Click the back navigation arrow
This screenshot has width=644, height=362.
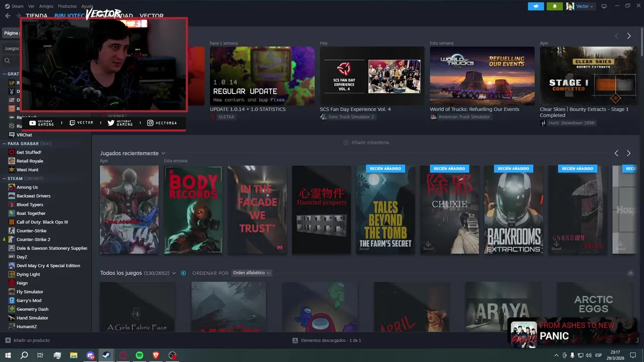[x=8, y=16]
